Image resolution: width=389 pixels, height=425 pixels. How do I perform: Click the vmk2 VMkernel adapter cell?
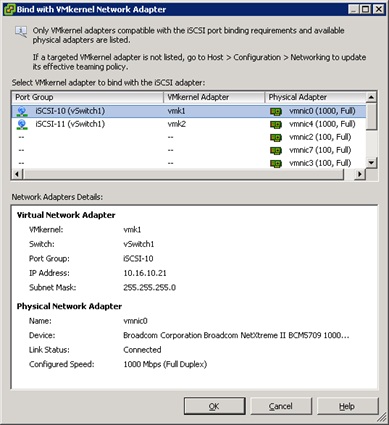click(176, 124)
